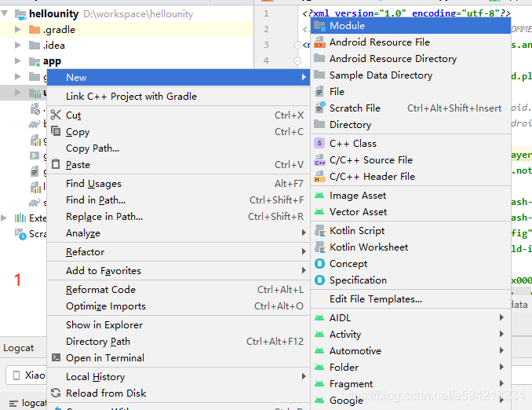The width and height of the screenshot is (532, 410).
Task: Click the Paste clipboard icon
Action: (56, 164)
